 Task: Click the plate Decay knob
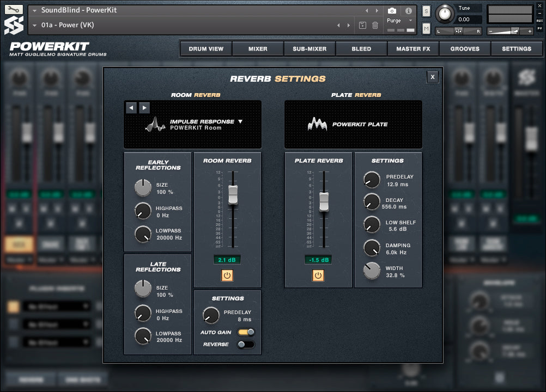[372, 202]
